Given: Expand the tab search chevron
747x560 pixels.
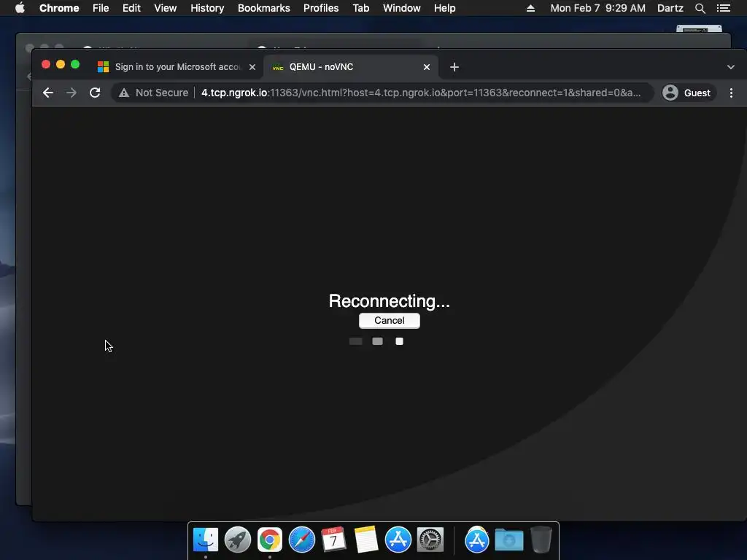Looking at the screenshot, I should 731,67.
